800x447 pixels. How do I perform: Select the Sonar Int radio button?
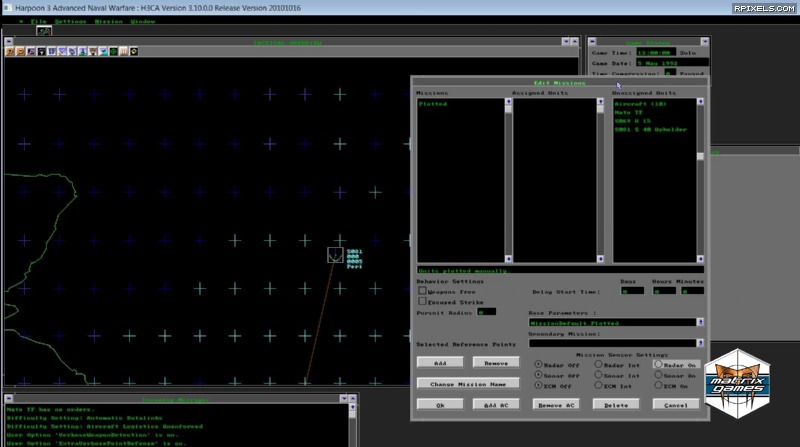point(597,375)
